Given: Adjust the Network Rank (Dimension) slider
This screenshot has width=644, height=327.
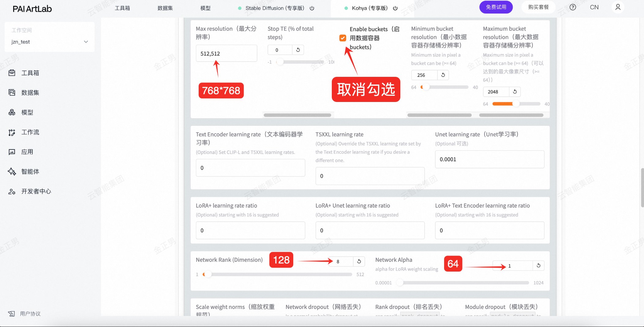Looking at the screenshot, I should click(277, 274).
